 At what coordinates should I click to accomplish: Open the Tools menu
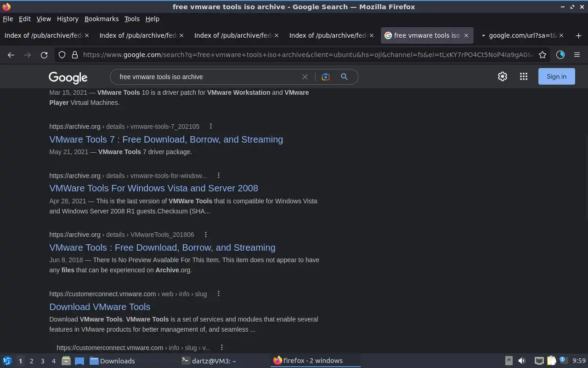pos(132,19)
